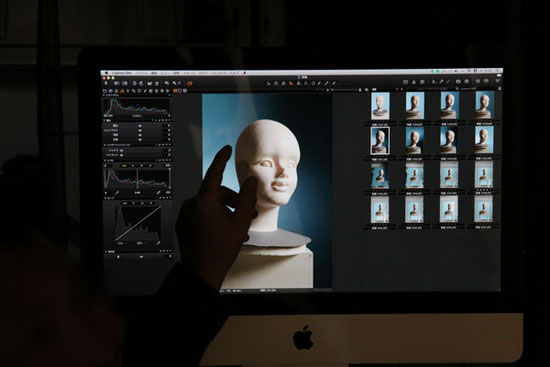The width and height of the screenshot is (550, 367).
Task: Adjust the top Exposure slider handle
Action: 140,125
